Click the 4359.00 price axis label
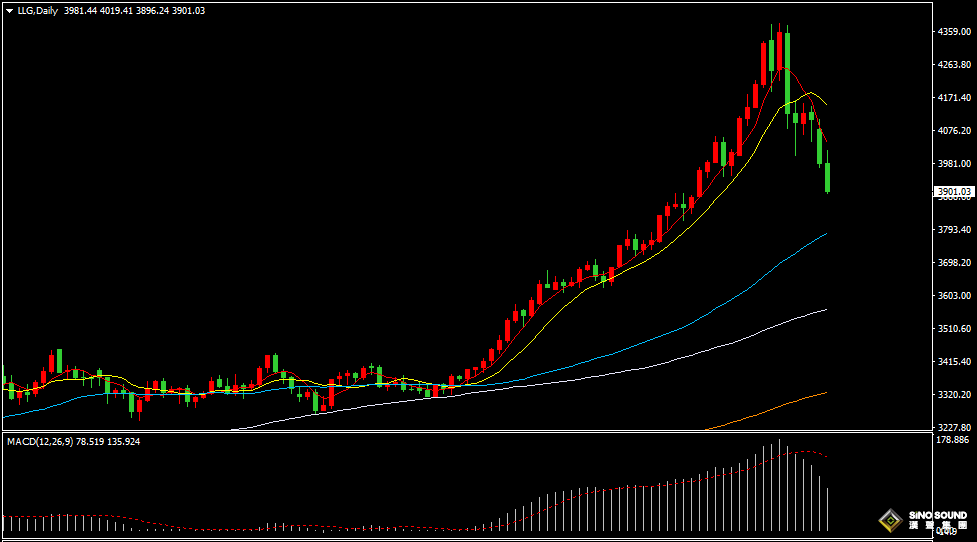Viewport: 977px width, 542px height. [x=954, y=32]
